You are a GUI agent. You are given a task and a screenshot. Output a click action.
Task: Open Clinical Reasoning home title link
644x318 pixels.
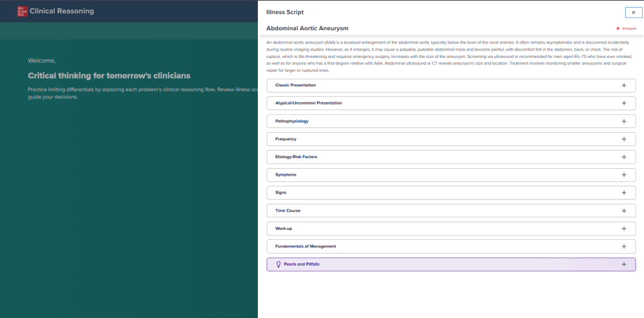62,11
